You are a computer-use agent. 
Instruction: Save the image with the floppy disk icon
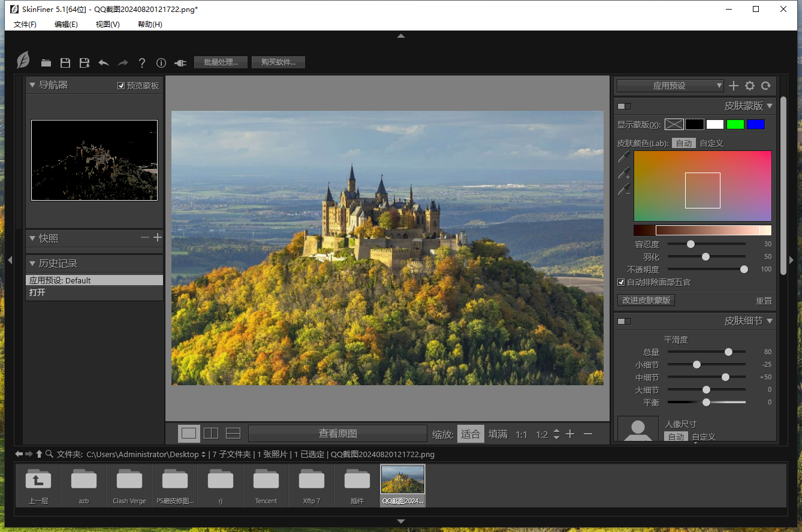[x=65, y=63]
